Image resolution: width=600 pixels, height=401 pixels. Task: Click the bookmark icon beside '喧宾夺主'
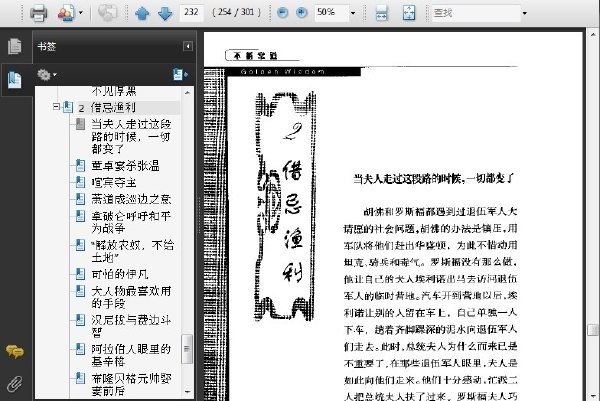[x=80, y=182]
